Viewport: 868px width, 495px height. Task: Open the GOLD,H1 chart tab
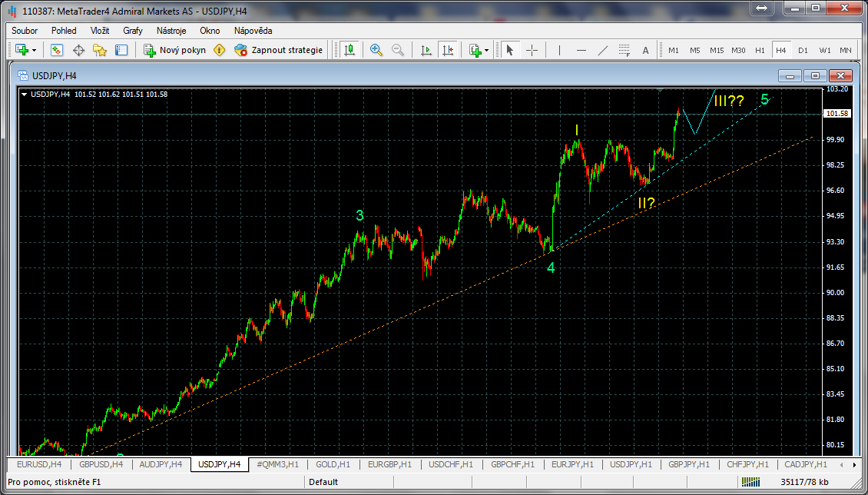pyautogui.click(x=333, y=464)
